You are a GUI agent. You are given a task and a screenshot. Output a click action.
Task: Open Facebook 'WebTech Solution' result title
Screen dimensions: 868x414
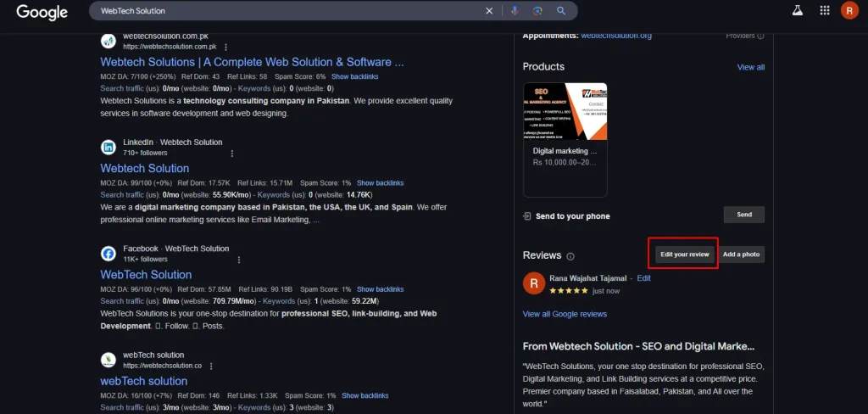tap(146, 274)
